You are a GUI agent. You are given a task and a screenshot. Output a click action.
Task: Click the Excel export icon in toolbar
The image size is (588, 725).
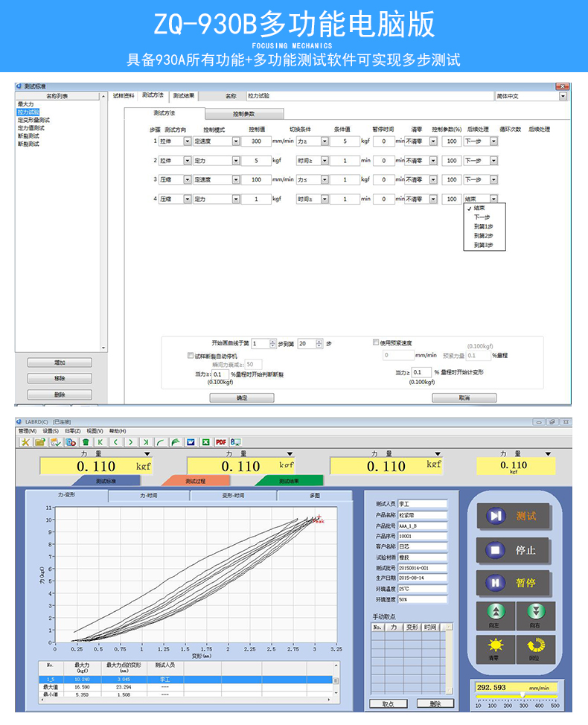tap(205, 442)
